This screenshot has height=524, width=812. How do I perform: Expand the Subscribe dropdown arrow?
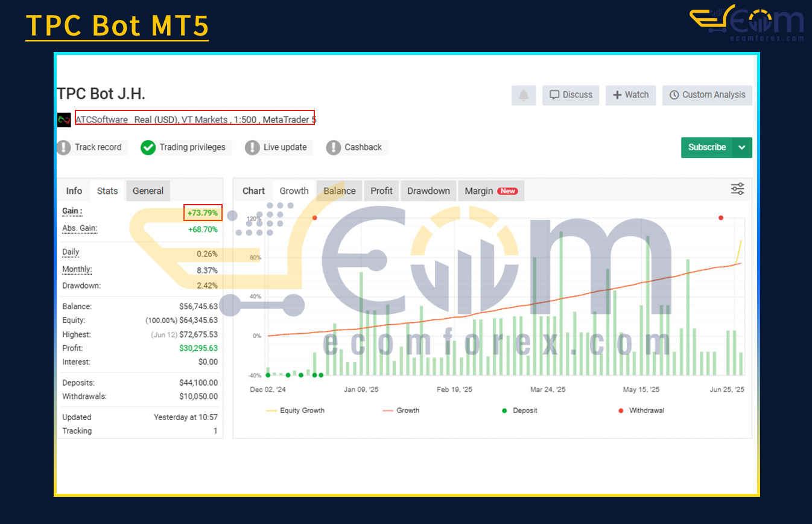[743, 147]
